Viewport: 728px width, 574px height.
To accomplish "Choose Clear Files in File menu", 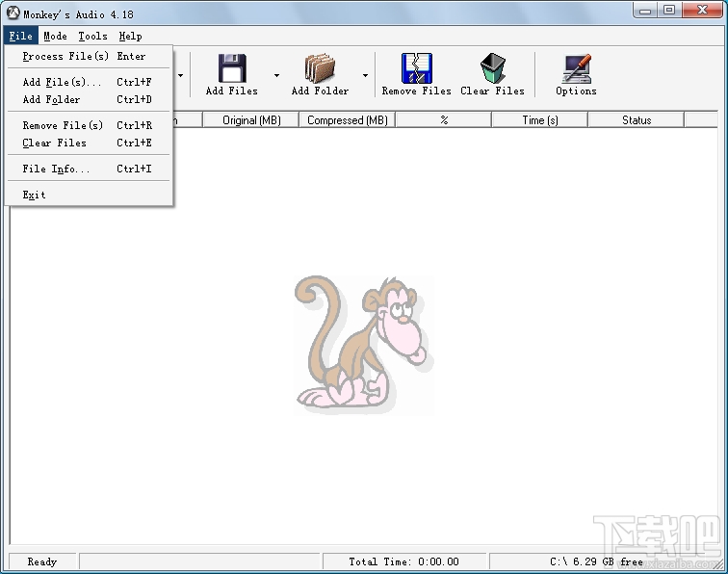I will (x=89, y=143).
